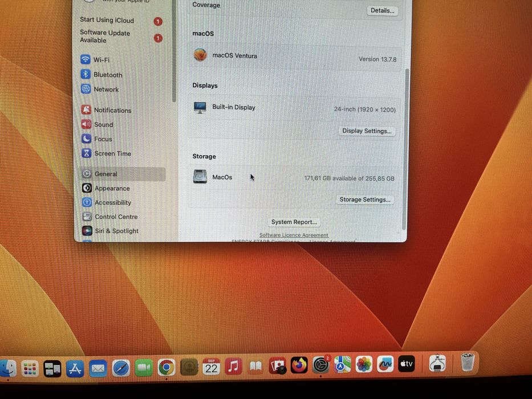Open System Information dock icon
The width and height of the screenshot is (532, 399).
[x=437, y=363]
